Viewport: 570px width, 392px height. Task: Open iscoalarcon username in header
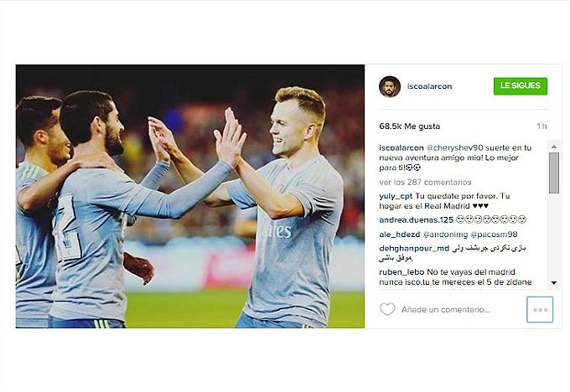click(x=429, y=86)
